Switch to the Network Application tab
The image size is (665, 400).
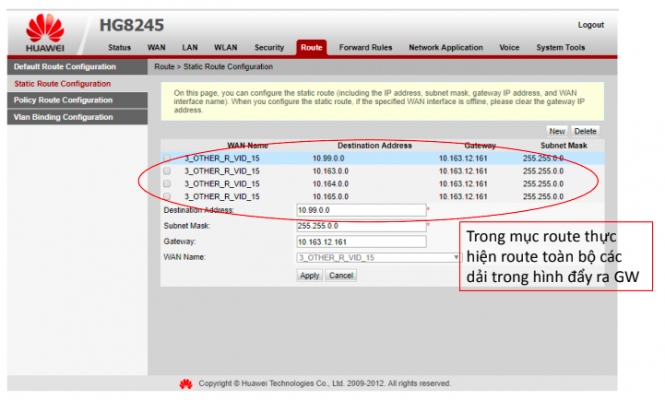(444, 47)
